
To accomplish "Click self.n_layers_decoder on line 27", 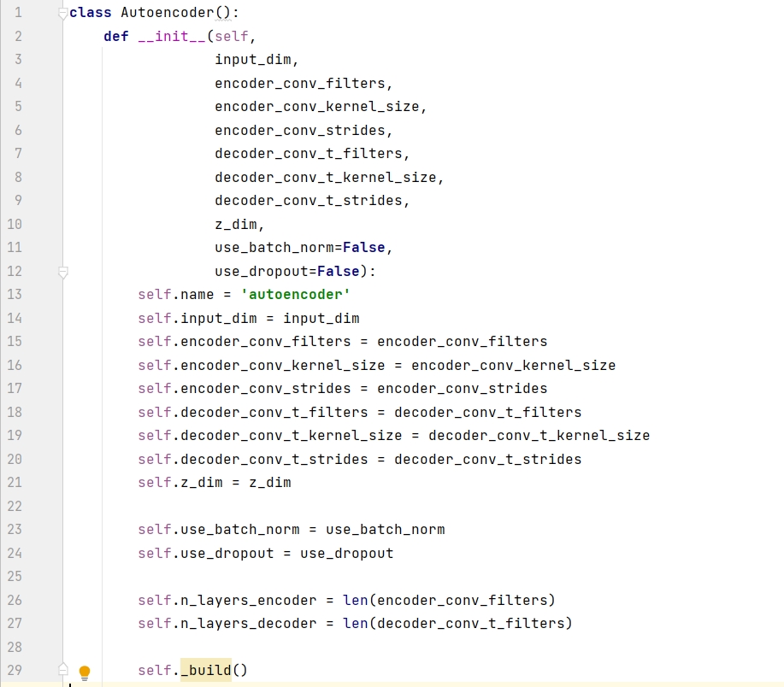I will [227, 623].
